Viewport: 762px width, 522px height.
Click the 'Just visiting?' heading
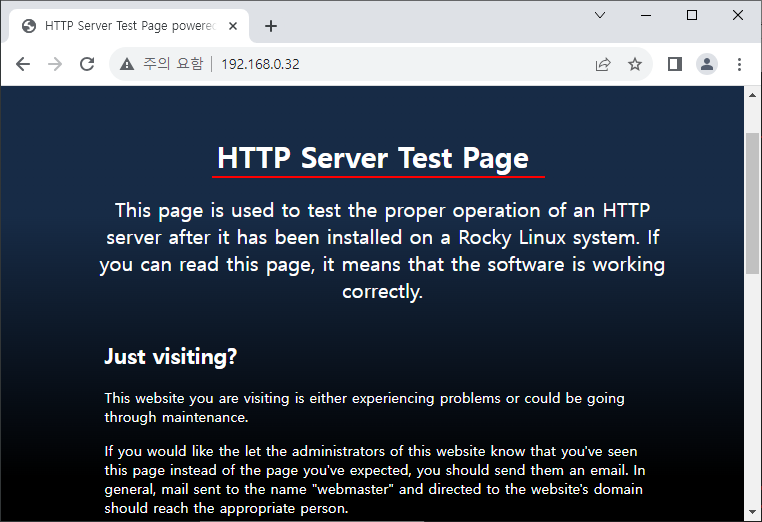[171, 356]
